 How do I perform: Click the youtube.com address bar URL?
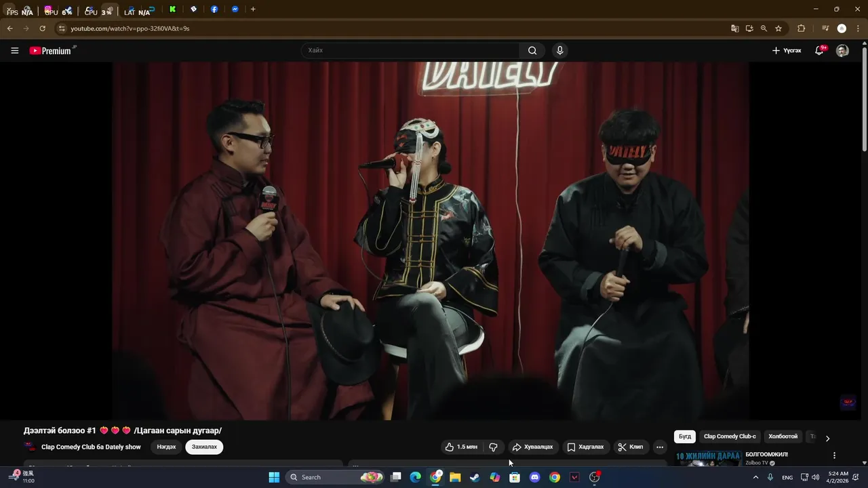(130, 28)
